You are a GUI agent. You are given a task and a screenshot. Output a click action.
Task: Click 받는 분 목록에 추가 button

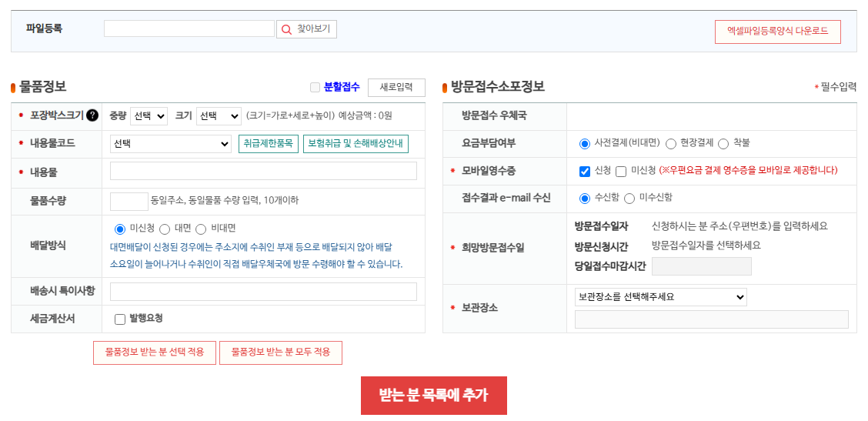tap(434, 396)
